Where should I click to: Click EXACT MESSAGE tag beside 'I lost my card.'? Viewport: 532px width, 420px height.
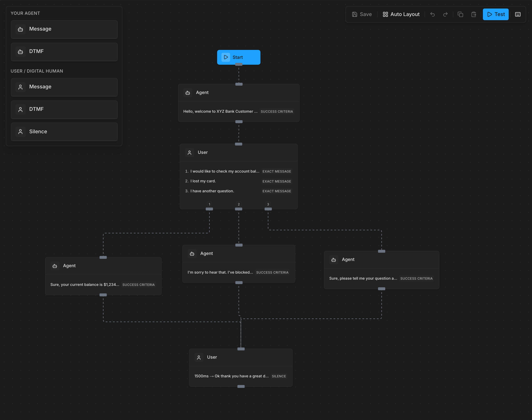[x=277, y=181]
